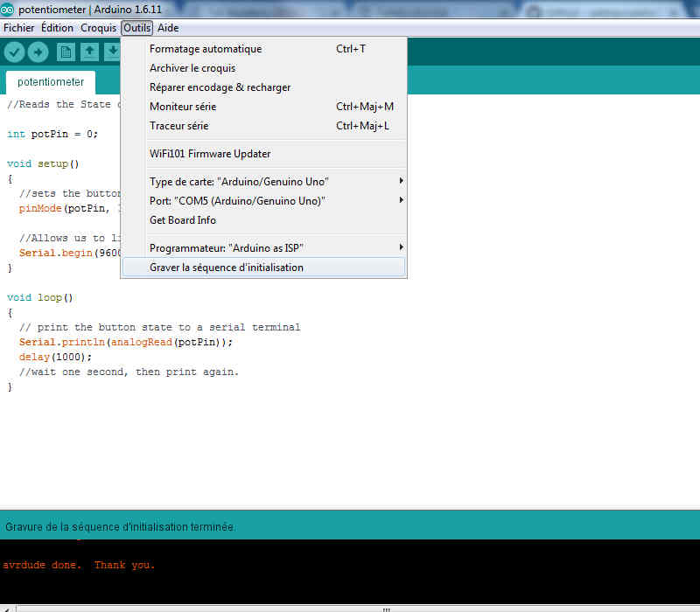Select Get Board Info
This screenshot has width=700, height=612.
click(x=264, y=220)
